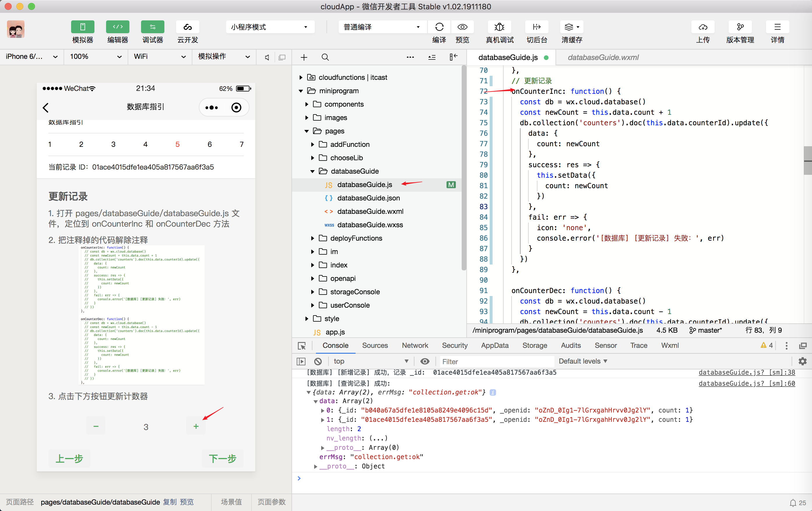Open the 云开发 cloud development console

[187, 27]
